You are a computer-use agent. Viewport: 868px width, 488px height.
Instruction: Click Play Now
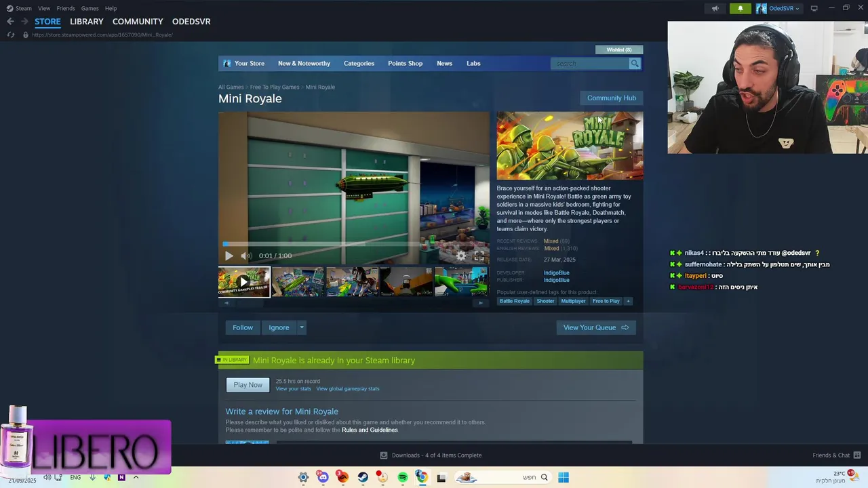248,385
